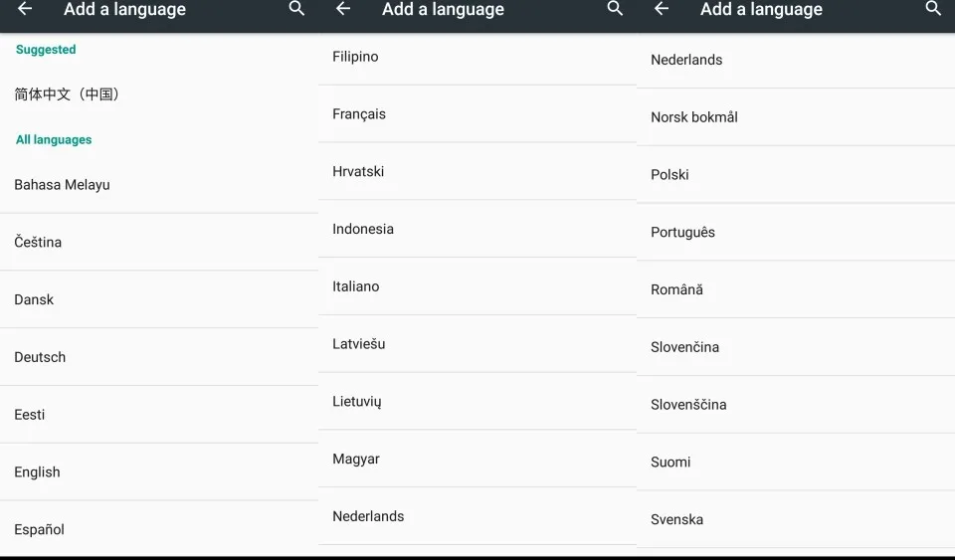
Task: Choose Filipino from the language list
Action: coord(355,57)
